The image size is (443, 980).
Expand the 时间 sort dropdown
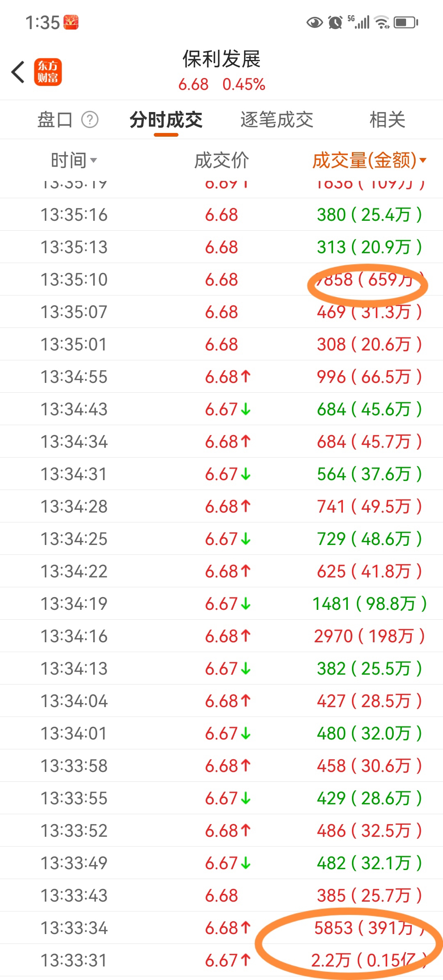point(74,160)
